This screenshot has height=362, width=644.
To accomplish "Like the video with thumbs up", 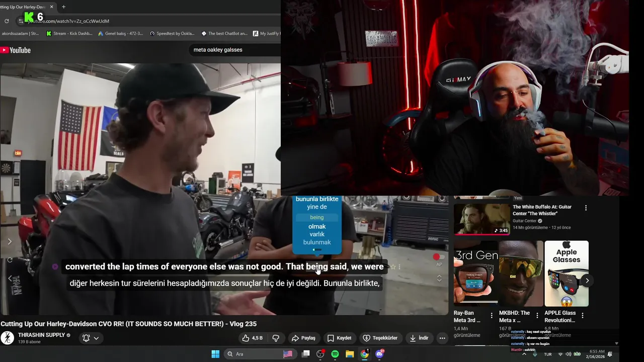I will pos(253,338).
